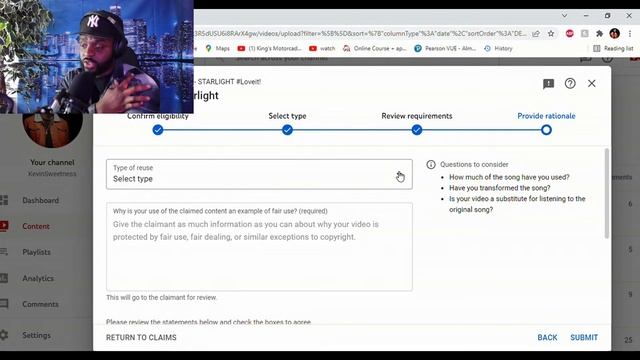Click the dialog's vertical scrollbar
Screen dimensions: 640x360
(607, 193)
